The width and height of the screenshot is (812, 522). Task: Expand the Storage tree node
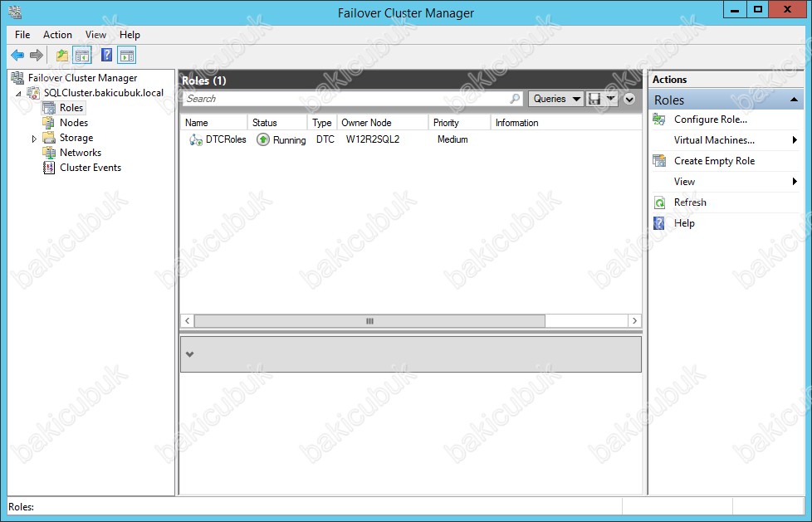click(x=34, y=139)
